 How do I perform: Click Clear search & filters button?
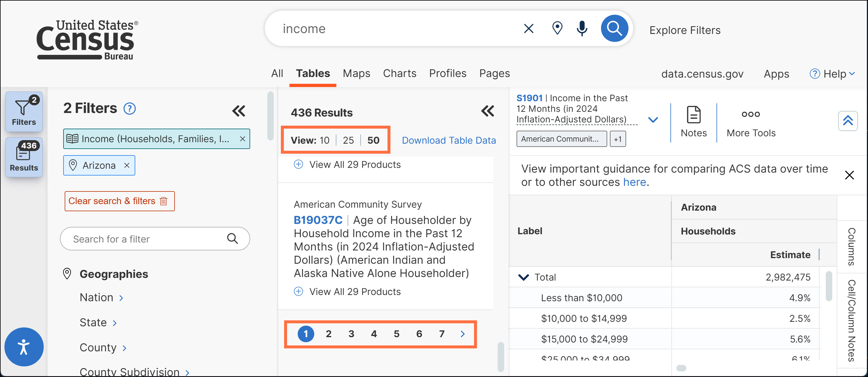[x=119, y=201]
